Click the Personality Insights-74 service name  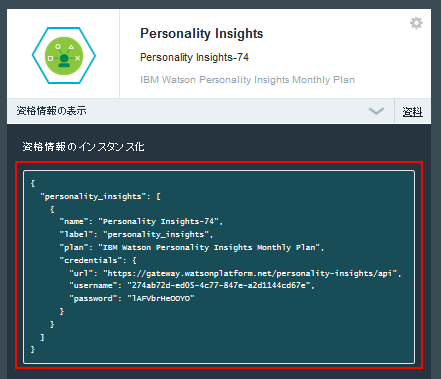194,57
